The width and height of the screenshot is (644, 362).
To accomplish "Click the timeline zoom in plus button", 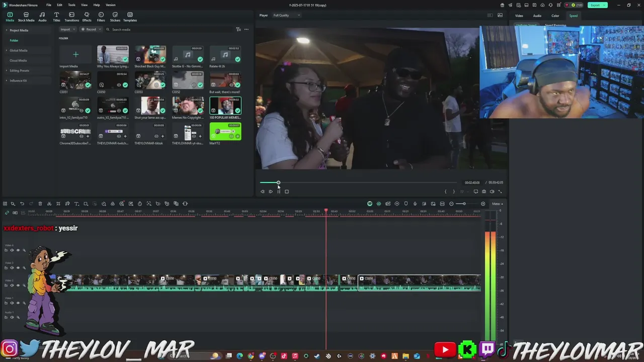I will [x=483, y=204].
